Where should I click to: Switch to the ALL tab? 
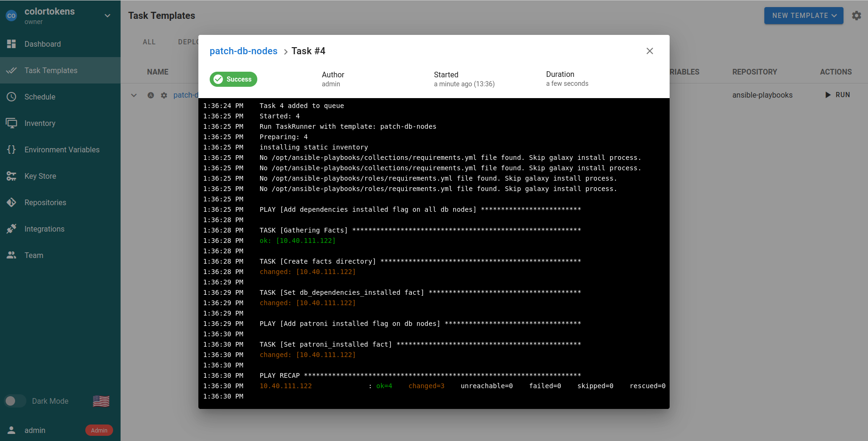tap(149, 42)
